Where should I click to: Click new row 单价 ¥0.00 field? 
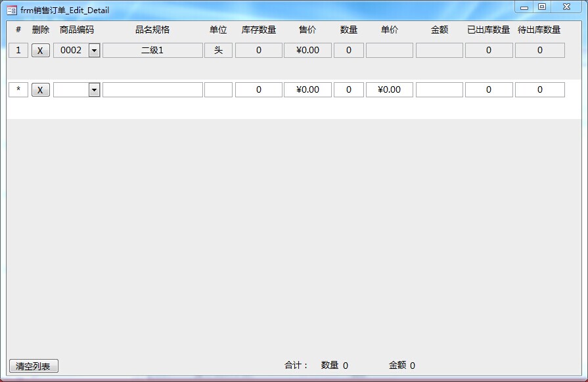[389, 89]
